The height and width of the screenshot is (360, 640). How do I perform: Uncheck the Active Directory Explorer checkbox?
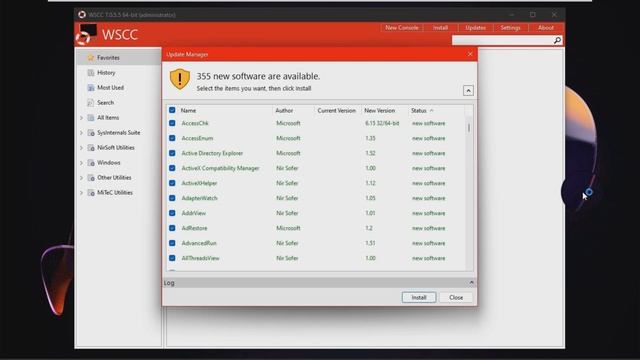point(172,153)
